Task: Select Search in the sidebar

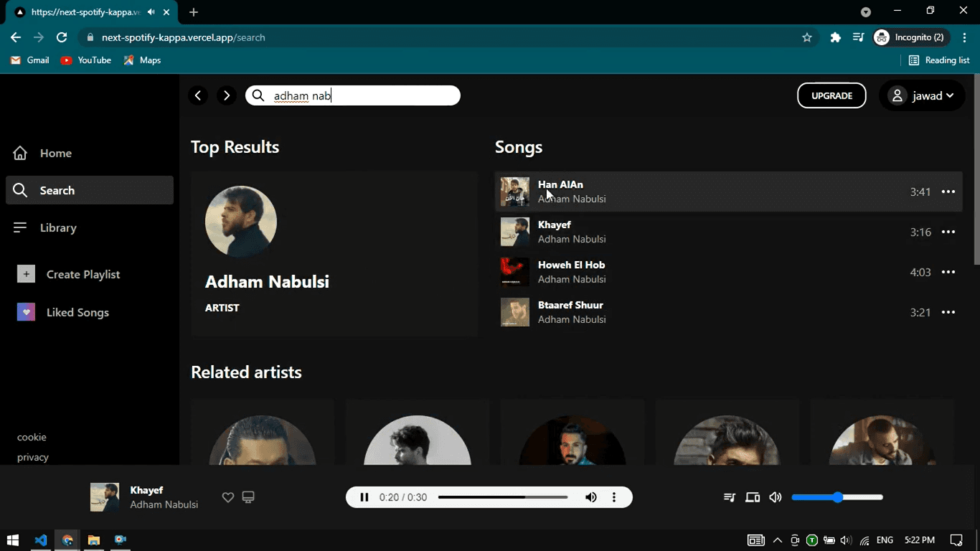Action: [90, 190]
